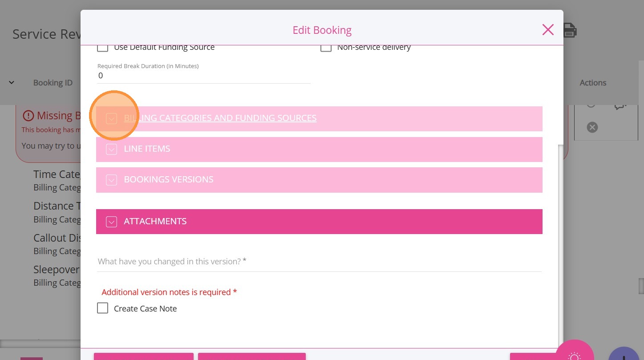Expand the Line Items section chevron
Viewport: 644px width, 360px height.
point(111,149)
